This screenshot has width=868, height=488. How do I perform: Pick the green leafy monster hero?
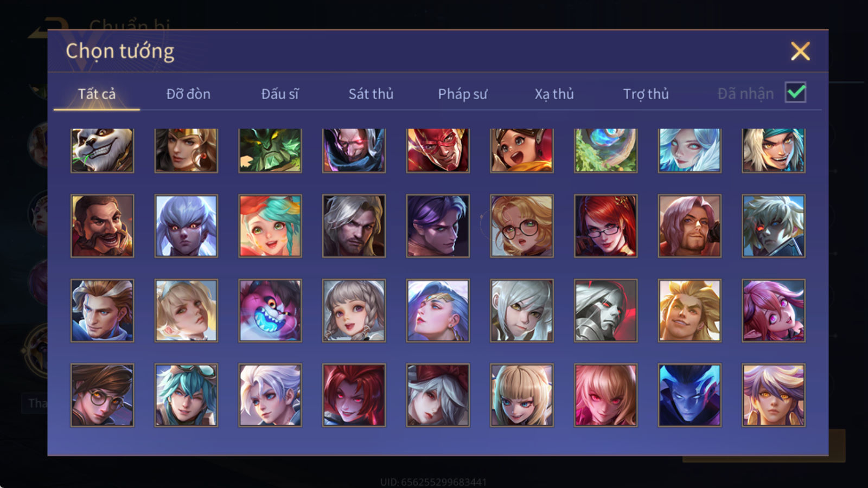(x=270, y=150)
